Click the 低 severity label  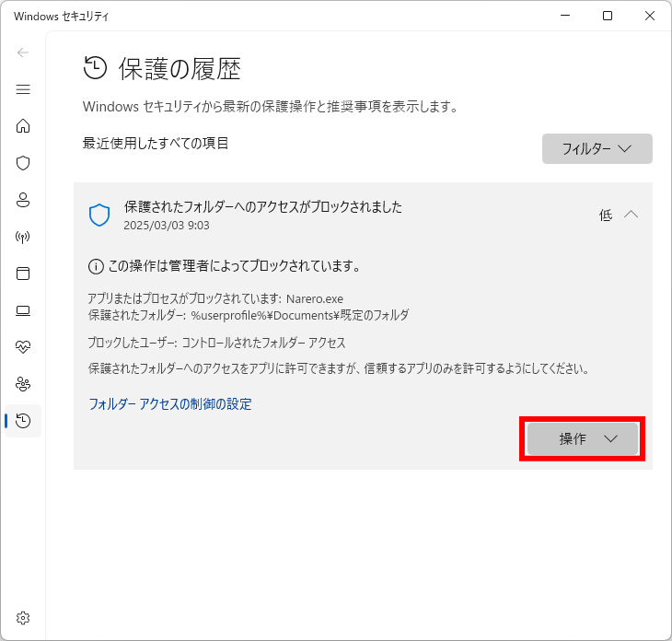click(x=605, y=215)
